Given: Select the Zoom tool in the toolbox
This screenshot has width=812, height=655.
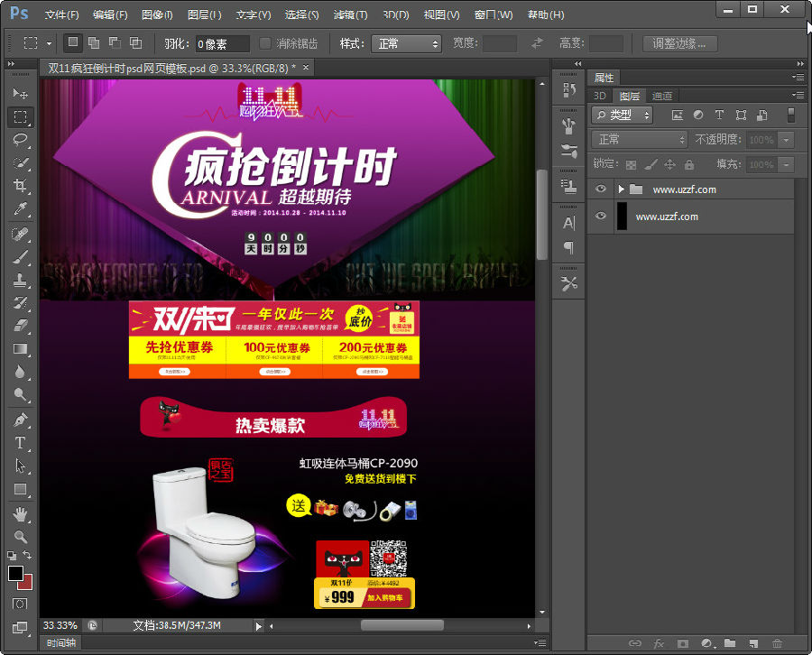Looking at the screenshot, I should coord(20,535).
